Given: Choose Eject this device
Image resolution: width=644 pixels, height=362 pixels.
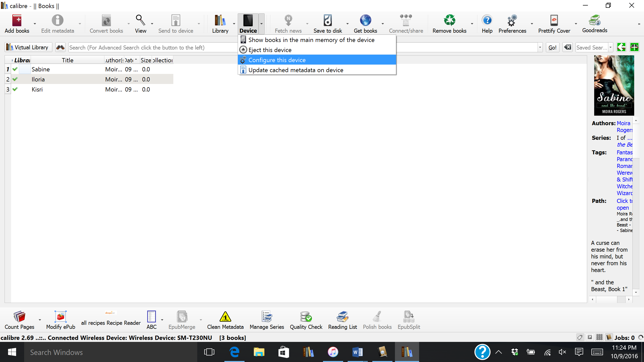Looking at the screenshot, I should pyautogui.click(x=270, y=50).
